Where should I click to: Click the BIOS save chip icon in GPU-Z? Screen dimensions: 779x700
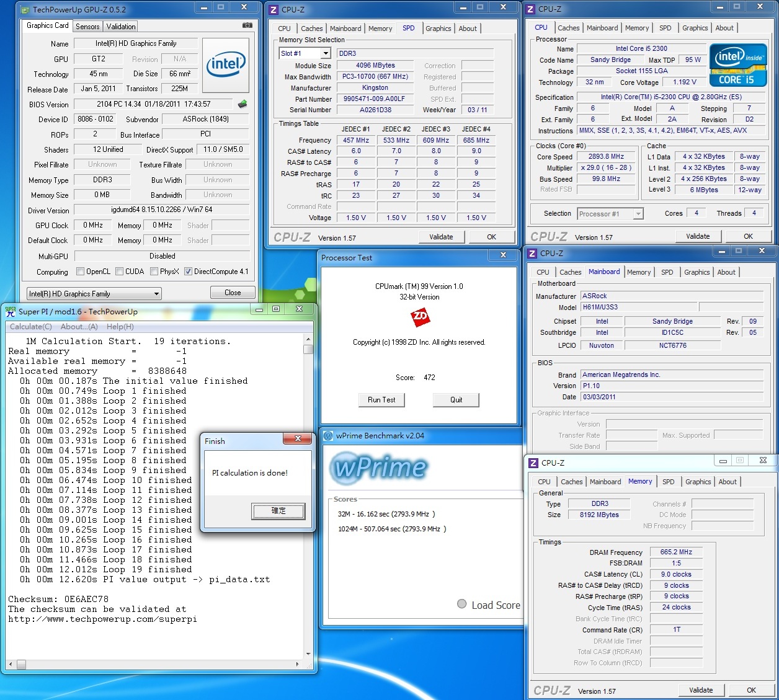[x=243, y=104]
